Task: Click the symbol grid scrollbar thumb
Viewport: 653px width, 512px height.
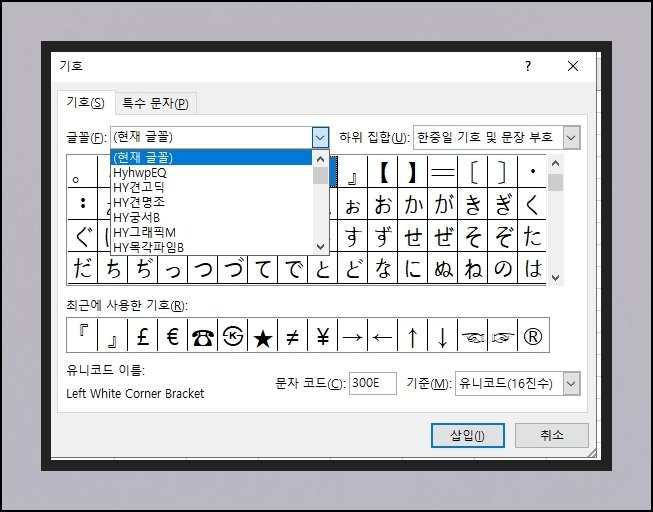Action: (555, 182)
